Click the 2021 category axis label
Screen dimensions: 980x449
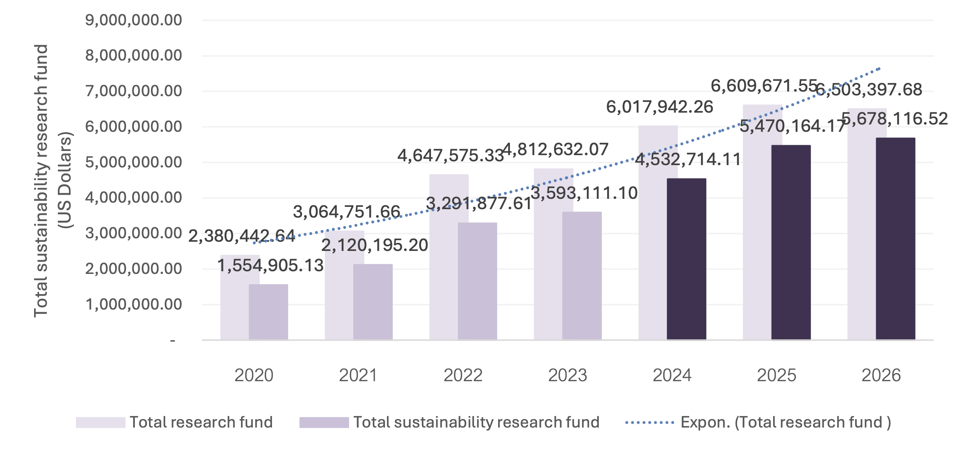pos(358,375)
